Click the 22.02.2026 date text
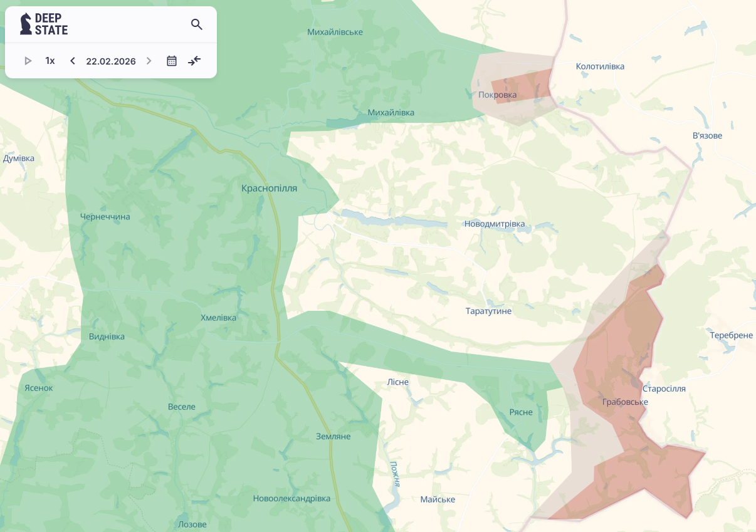 pyautogui.click(x=111, y=61)
